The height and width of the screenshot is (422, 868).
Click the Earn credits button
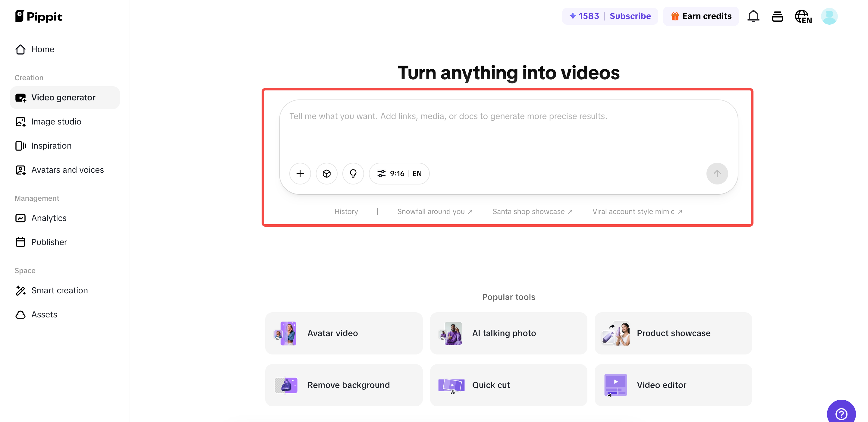pos(700,16)
